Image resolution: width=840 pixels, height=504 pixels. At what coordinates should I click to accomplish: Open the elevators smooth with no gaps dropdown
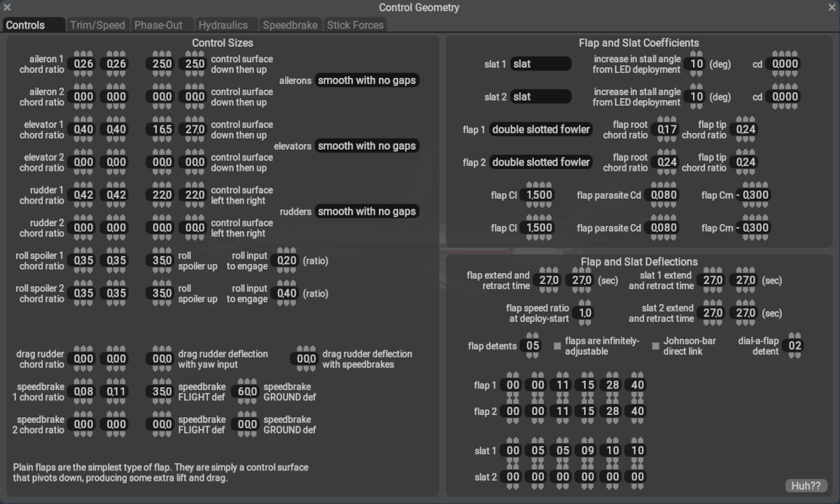367,146
